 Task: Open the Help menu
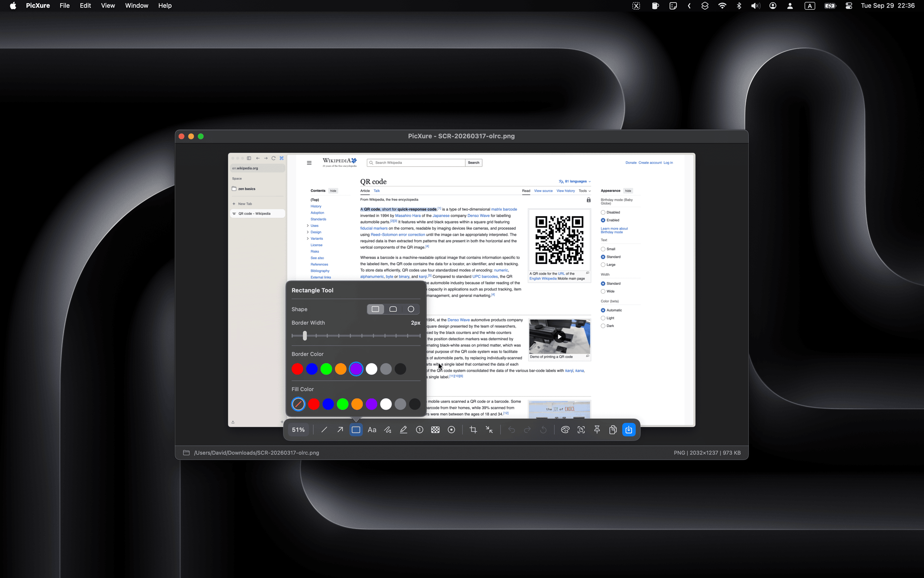(x=165, y=6)
